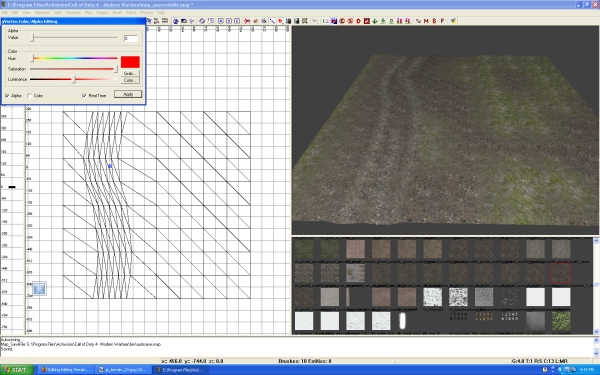Click the lightbulb icon at toolbar end
The height and width of the screenshot is (375, 600).
tap(453, 21)
